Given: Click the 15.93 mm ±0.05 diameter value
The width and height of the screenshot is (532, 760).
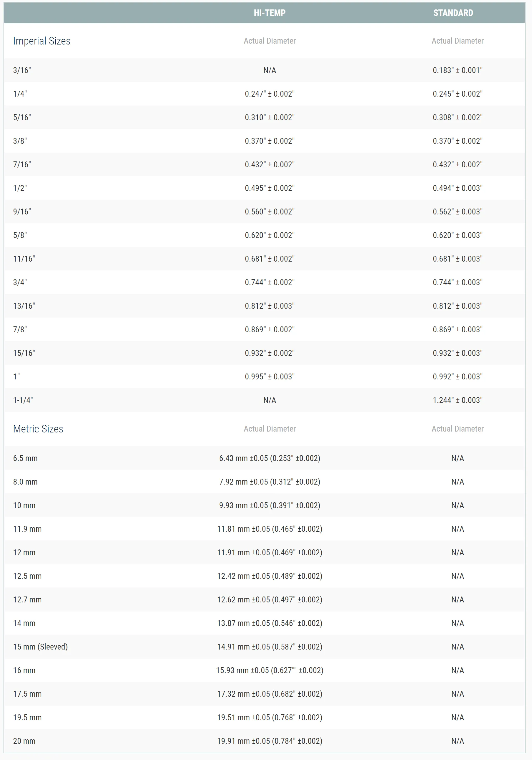Looking at the screenshot, I should [270, 670].
